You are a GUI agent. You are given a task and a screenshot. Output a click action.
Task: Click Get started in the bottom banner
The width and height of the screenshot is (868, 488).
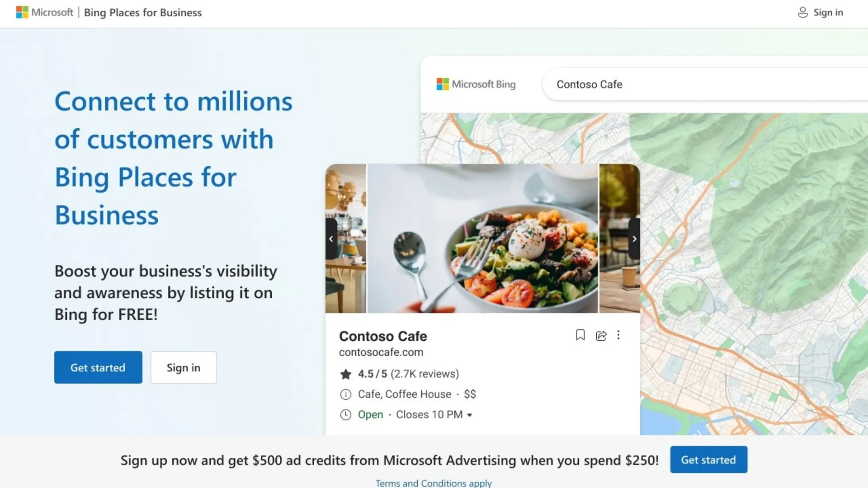[708, 460]
